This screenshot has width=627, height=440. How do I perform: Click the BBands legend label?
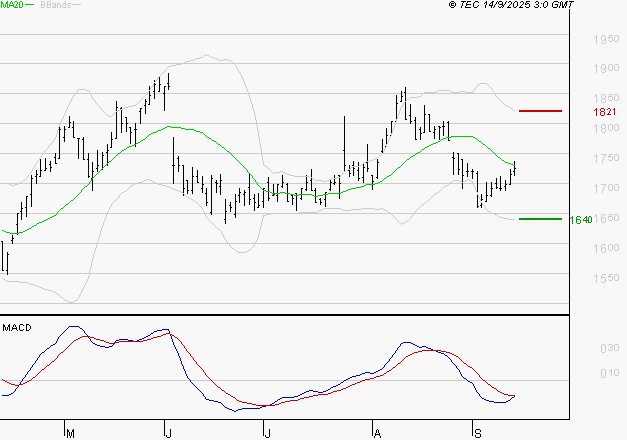coord(55,6)
